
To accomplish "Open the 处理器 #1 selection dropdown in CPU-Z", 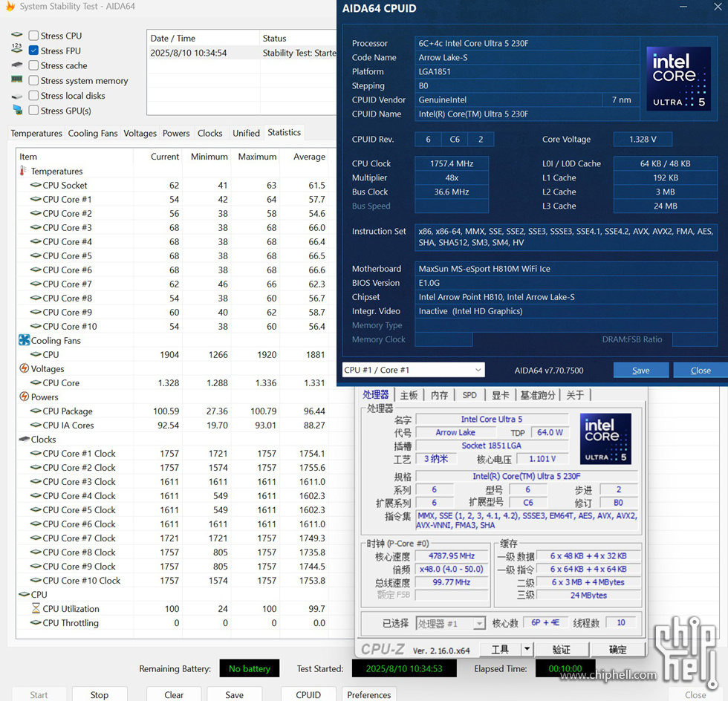I will coord(450,623).
